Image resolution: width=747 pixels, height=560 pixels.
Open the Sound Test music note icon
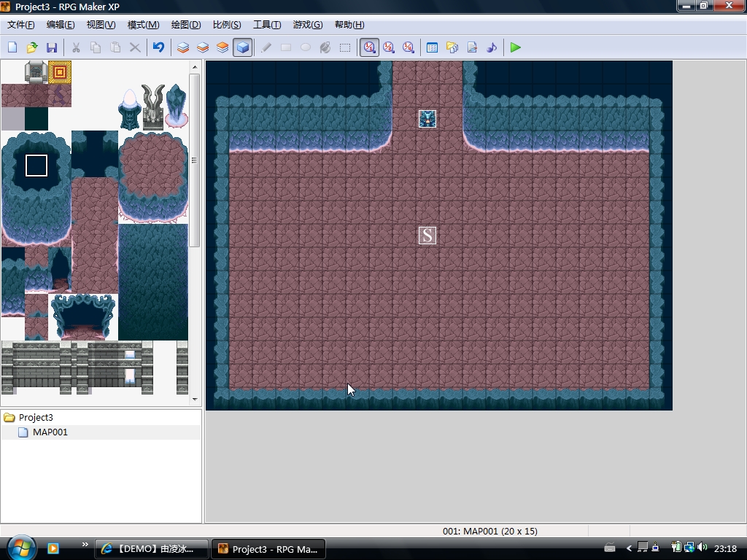[492, 47]
